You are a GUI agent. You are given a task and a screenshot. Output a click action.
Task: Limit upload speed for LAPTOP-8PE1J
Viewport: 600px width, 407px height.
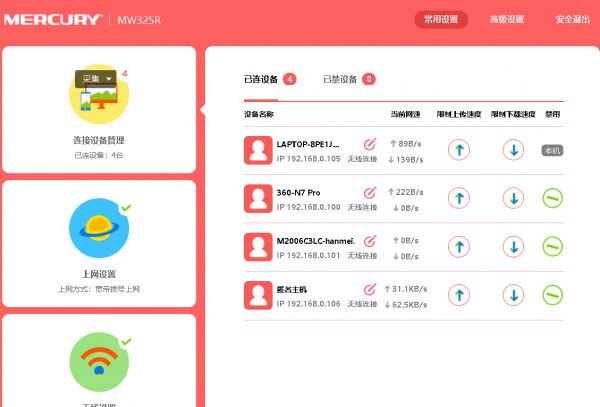pyautogui.click(x=459, y=150)
